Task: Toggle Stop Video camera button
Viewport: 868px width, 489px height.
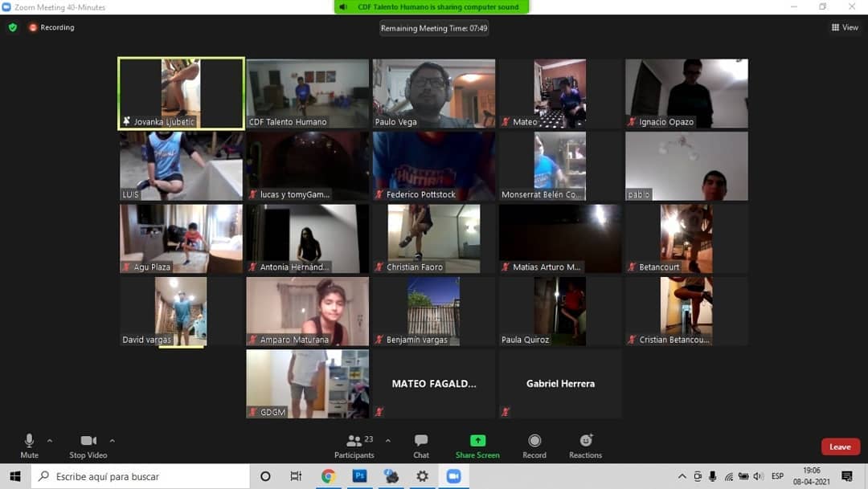Action: pyautogui.click(x=88, y=446)
